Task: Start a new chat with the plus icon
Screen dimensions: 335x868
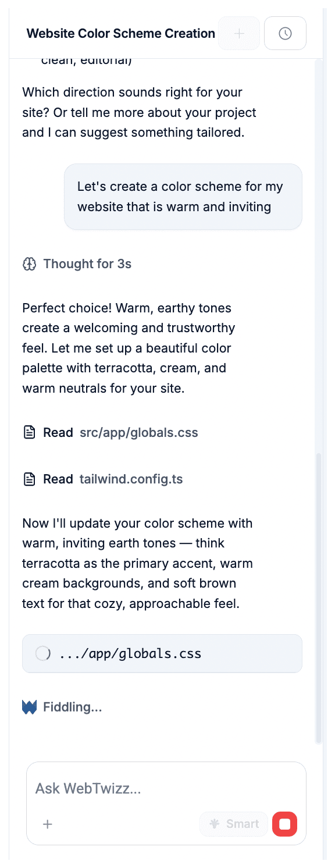Action: [238, 33]
